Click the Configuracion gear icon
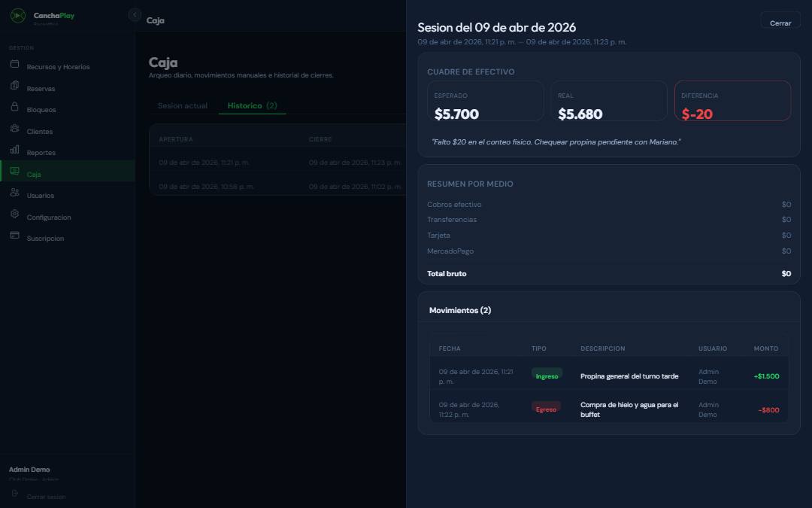812x508 pixels. click(14, 214)
